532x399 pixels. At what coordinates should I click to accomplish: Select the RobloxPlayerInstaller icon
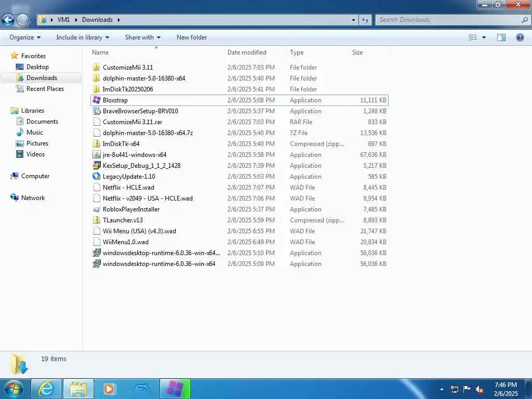(97, 209)
